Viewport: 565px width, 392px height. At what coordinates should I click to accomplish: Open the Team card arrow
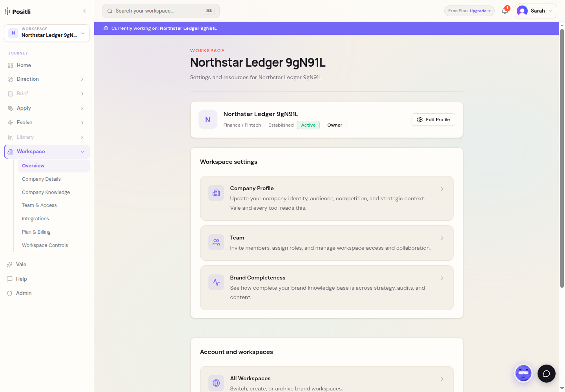click(442, 238)
